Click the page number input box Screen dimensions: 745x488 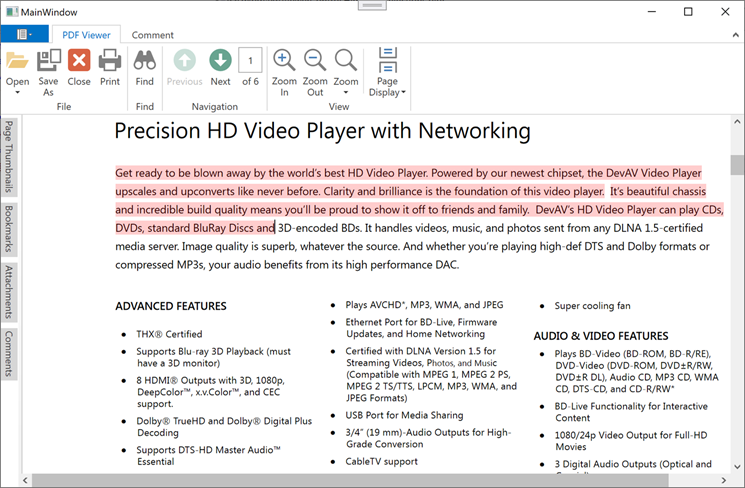(250, 60)
